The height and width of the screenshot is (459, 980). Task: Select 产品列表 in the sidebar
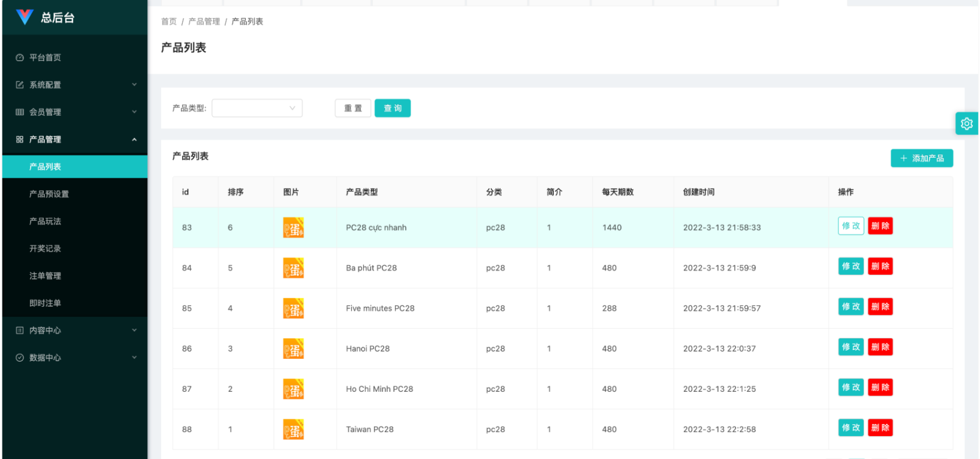click(75, 167)
